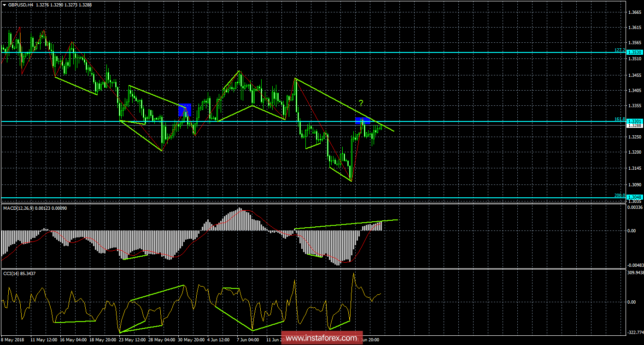
Task: Click the current price tag 1.3288
Action: point(634,126)
